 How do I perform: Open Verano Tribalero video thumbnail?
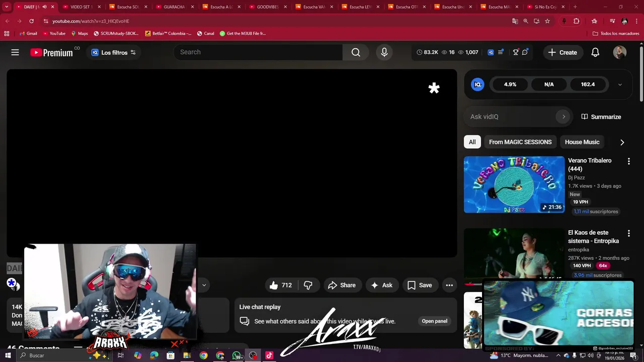(x=514, y=185)
